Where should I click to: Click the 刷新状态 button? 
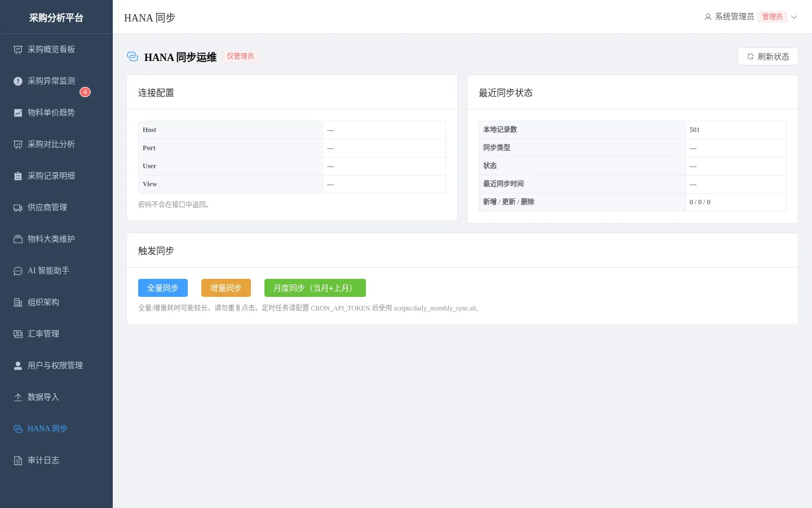click(x=767, y=56)
